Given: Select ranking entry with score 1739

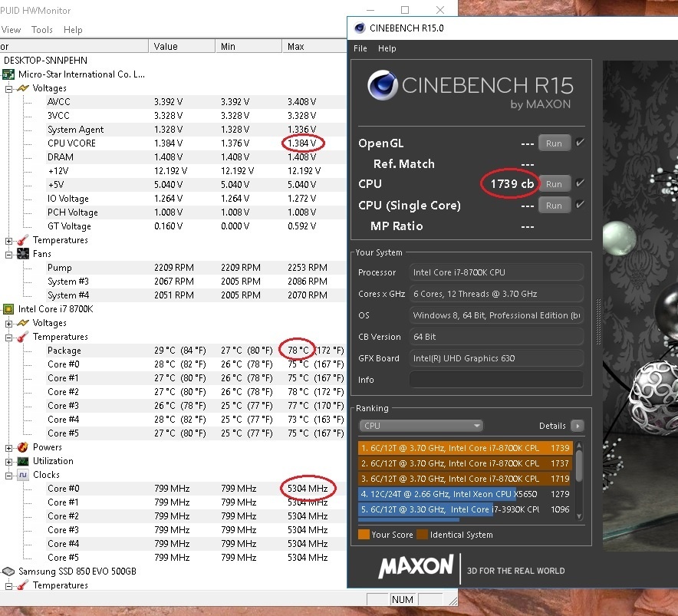Looking at the screenshot, I should pos(466,448).
